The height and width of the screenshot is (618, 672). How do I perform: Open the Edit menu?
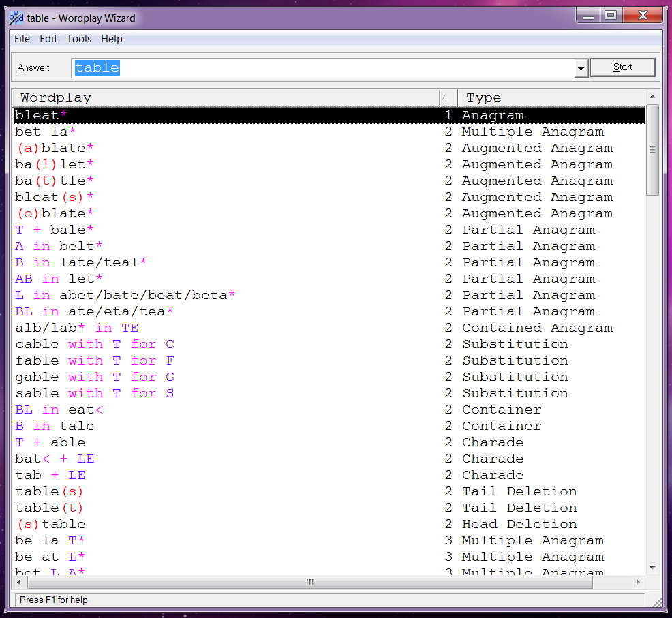click(x=48, y=39)
